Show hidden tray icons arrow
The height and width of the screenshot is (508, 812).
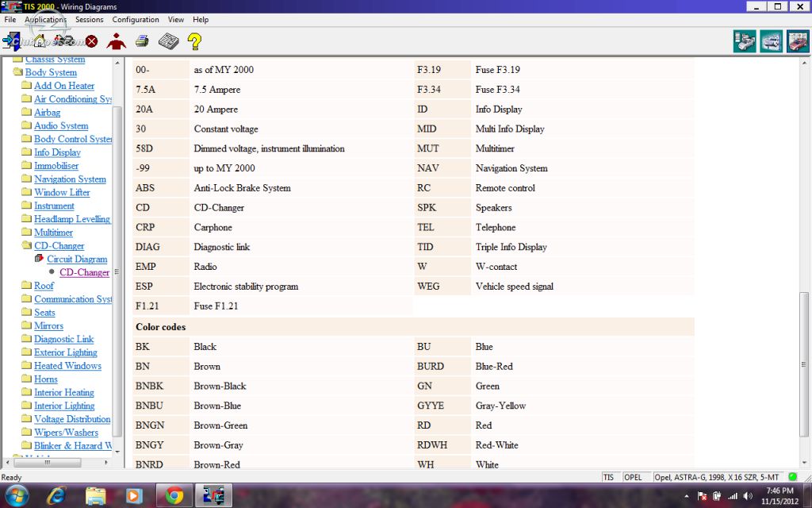[687, 497]
